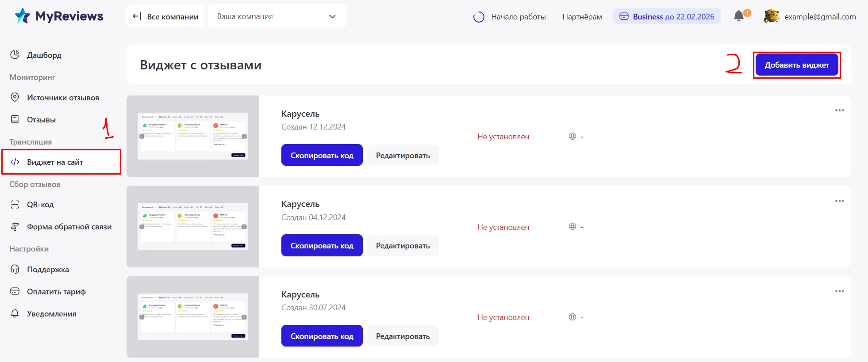Viewport: 868px width, 362px height.
Task: Open the Ваша компания dropdown
Action: (277, 16)
